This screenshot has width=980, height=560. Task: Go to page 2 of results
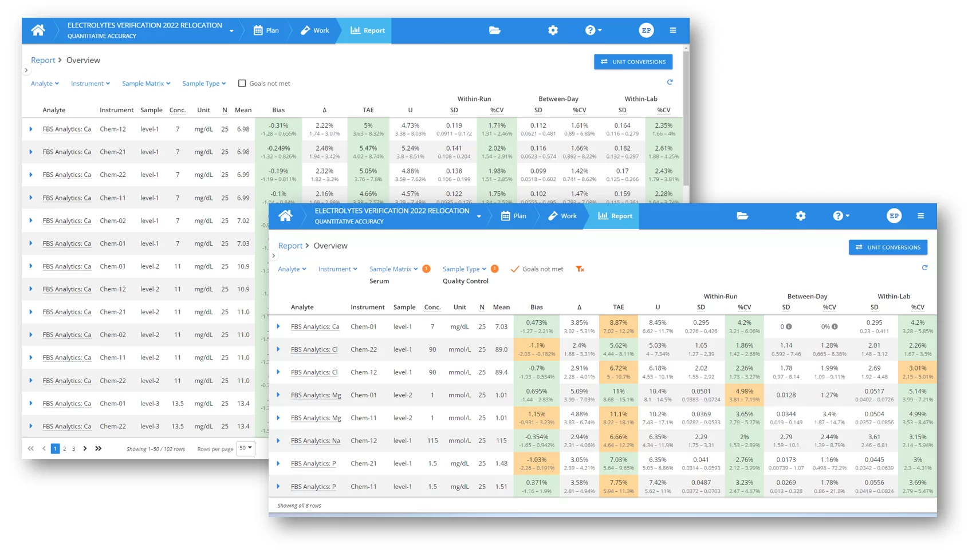point(65,449)
